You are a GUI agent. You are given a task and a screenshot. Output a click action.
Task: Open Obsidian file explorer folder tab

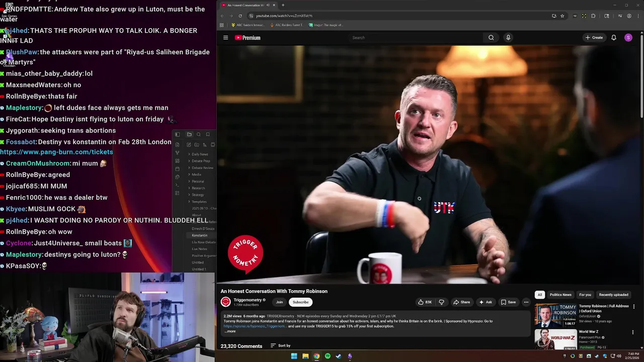coord(189,134)
